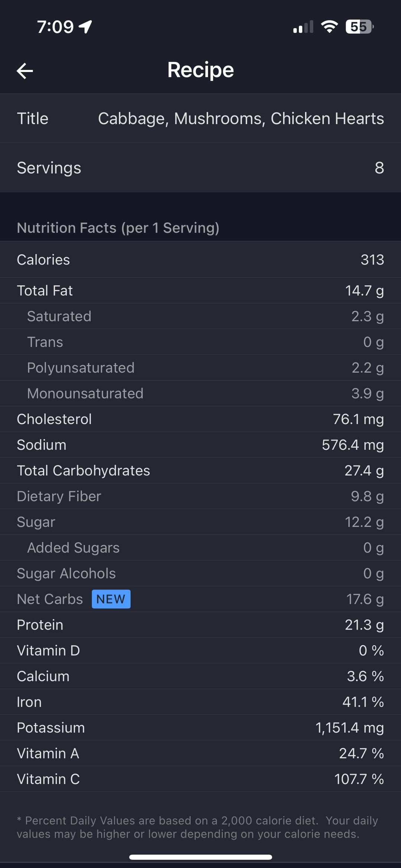The width and height of the screenshot is (401, 868).
Task: Select the Vitamin C row
Action: pos(200,779)
